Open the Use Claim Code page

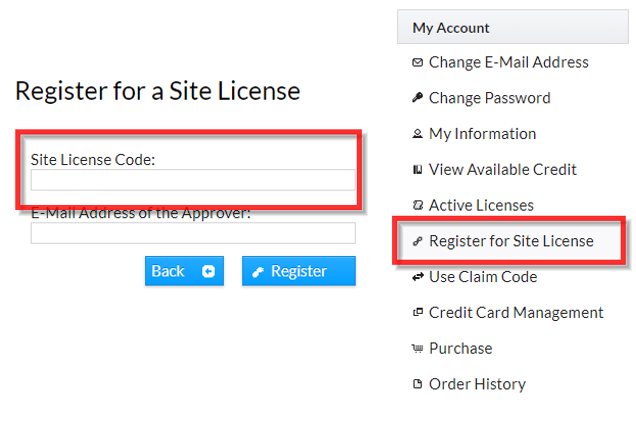point(483,277)
